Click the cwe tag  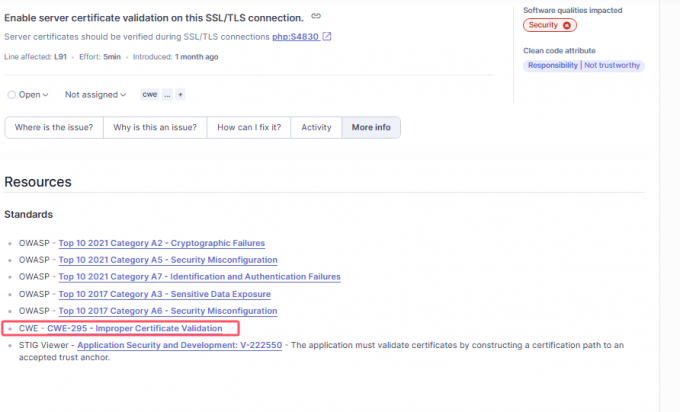point(150,94)
